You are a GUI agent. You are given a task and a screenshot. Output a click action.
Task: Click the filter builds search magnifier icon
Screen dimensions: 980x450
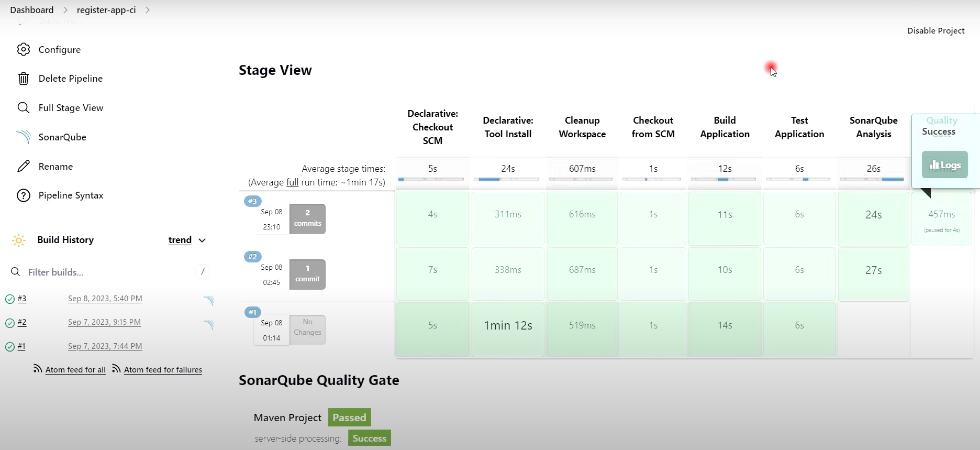(x=16, y=272)
